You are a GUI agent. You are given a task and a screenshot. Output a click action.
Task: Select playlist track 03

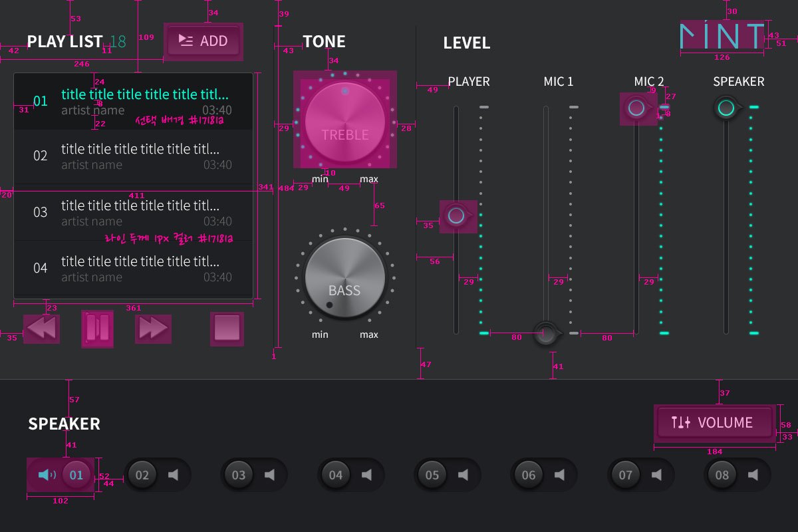133,213
